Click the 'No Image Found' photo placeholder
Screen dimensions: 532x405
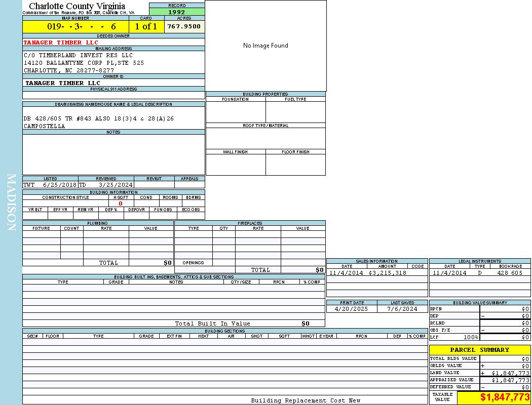[265, 46]
